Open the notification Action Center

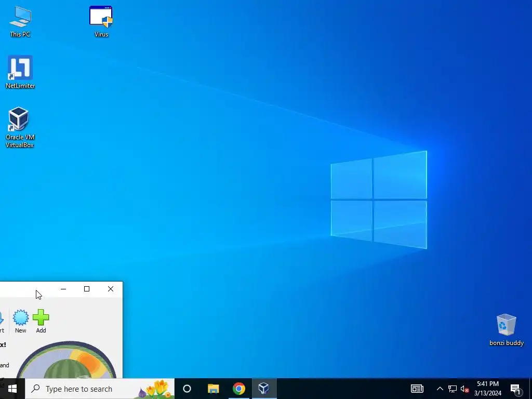(x=516, y=389)
